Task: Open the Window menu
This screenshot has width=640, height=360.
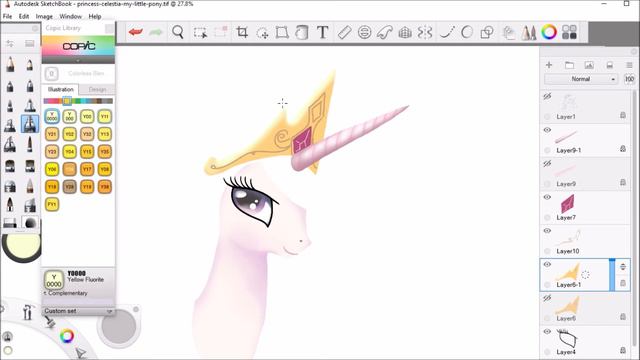Action: point(71,16)
